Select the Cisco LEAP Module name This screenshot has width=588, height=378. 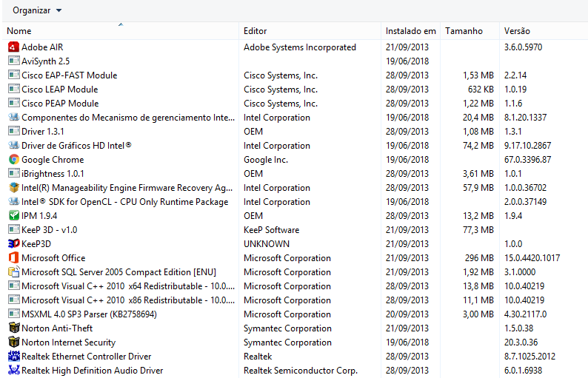60,90
